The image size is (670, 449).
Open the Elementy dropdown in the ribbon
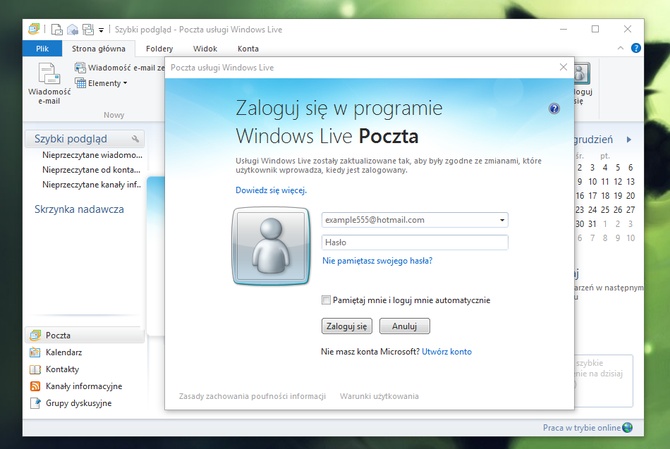pyautogui.click(x=102, y=83)
